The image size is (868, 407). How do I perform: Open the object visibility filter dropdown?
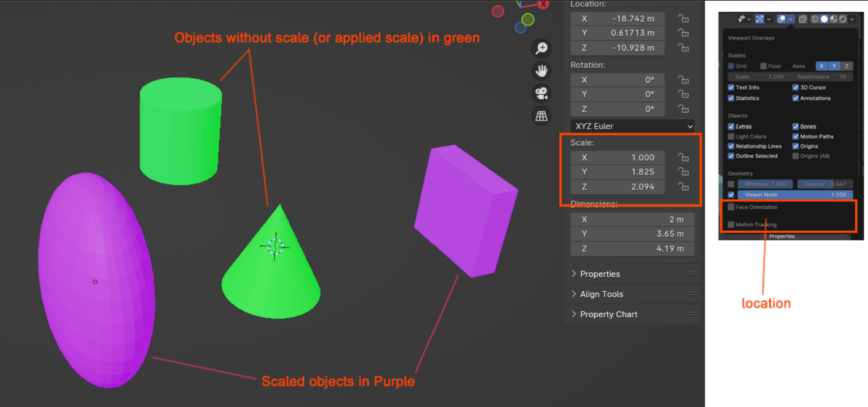[744, 19]
